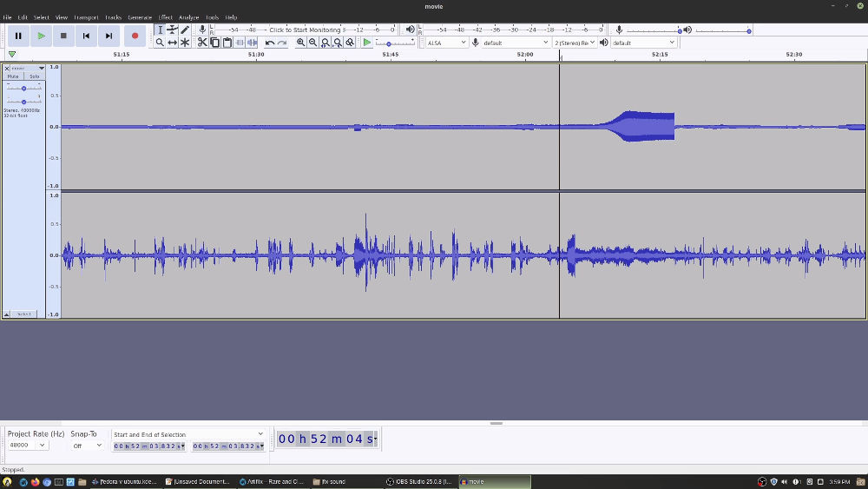Start playback with the green Play button

pos(41,36)
